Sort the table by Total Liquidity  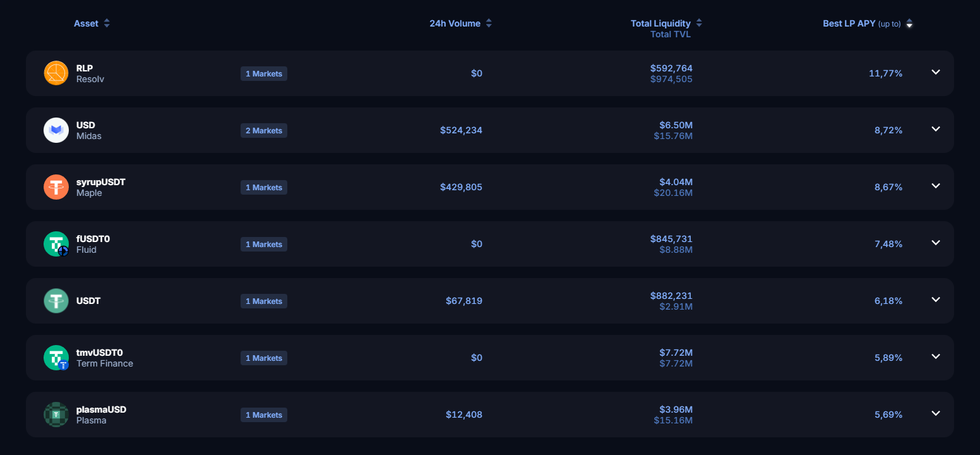699,23
